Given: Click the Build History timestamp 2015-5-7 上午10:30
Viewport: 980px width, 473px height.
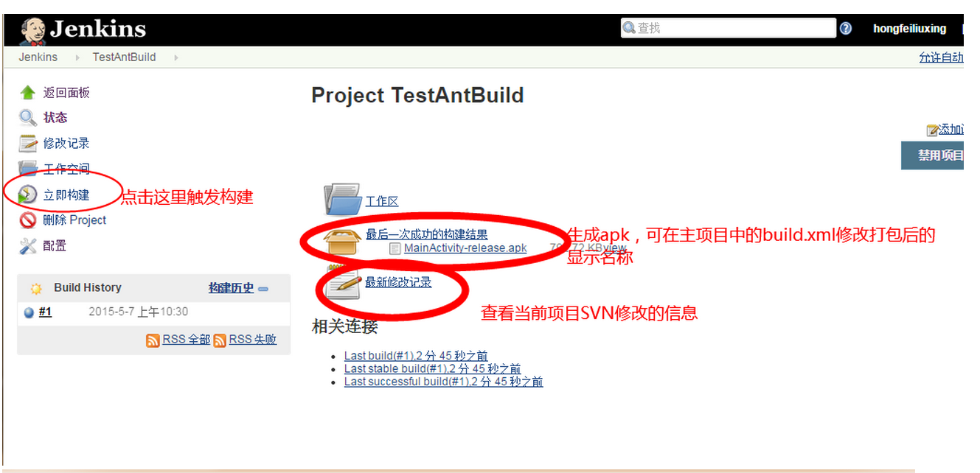Looking at the screenshot, I should (x=138, y=312).
